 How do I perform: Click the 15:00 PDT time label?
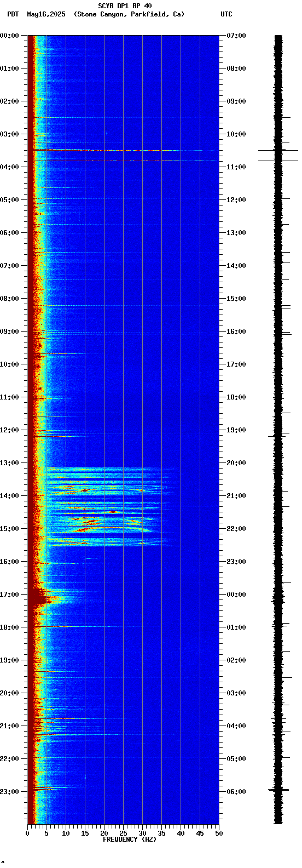pyautogui.click(x=9, y=529)
